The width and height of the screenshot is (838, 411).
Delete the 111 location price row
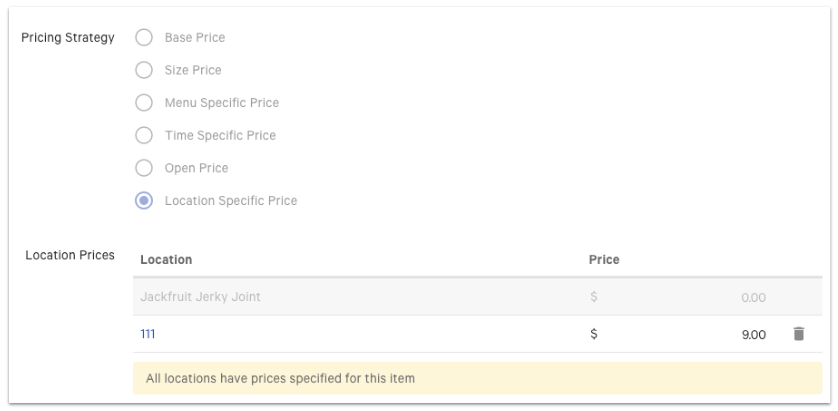tap(798, 334)
